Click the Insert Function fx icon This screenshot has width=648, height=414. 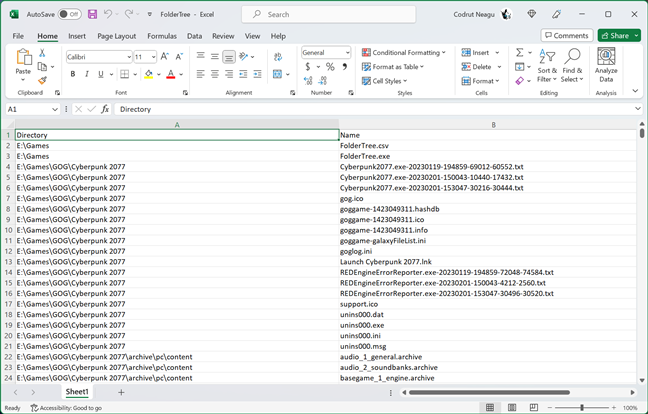click(x=105, y=109)
